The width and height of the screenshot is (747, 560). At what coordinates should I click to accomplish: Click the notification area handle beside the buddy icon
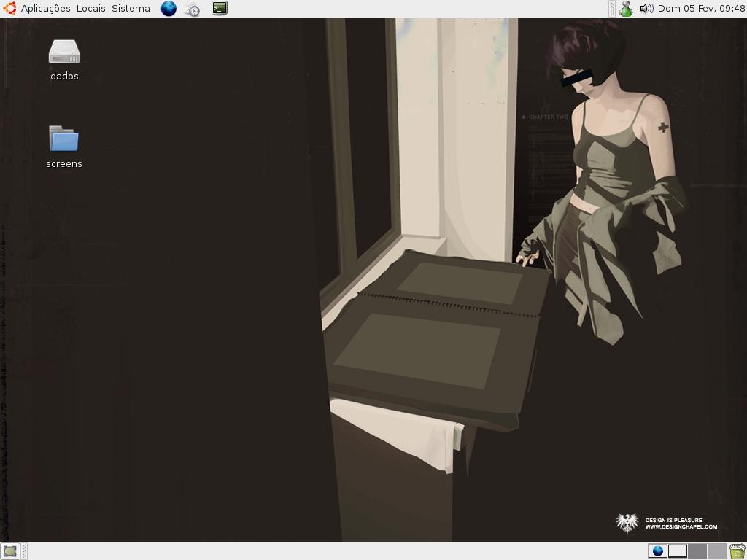tap(612, 9)
